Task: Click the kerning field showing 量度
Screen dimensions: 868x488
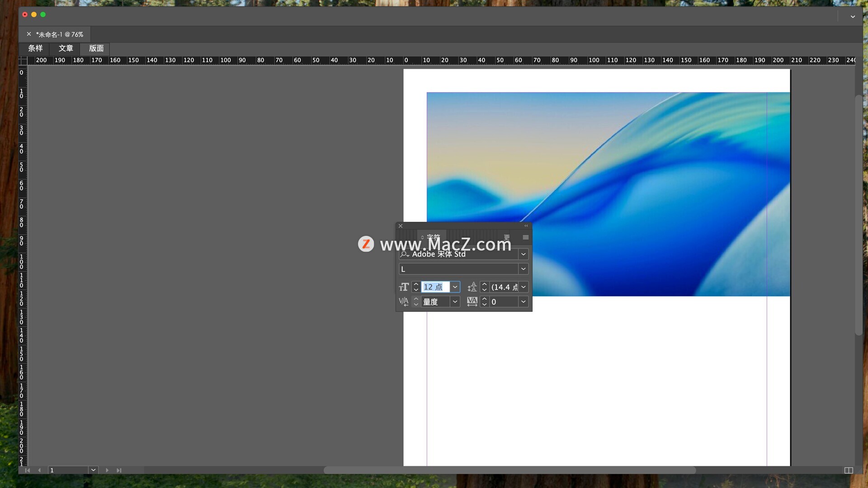Action: [435, 302]
